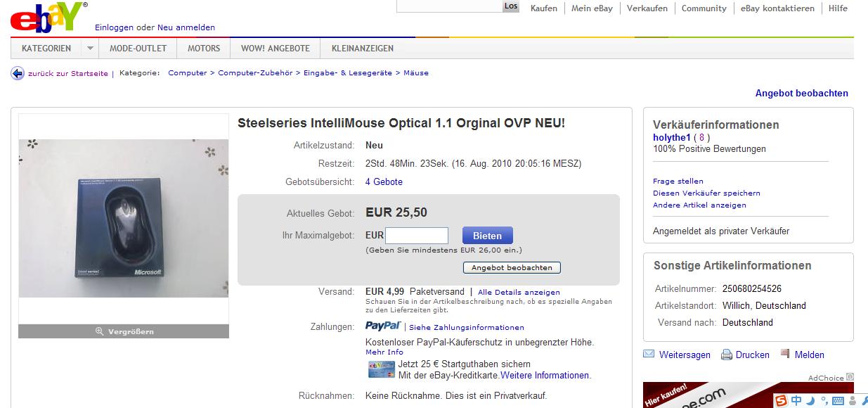Click the magnifier icon in Vergrößern bar
Screen dimensions: 868x408
click(99, 331)
